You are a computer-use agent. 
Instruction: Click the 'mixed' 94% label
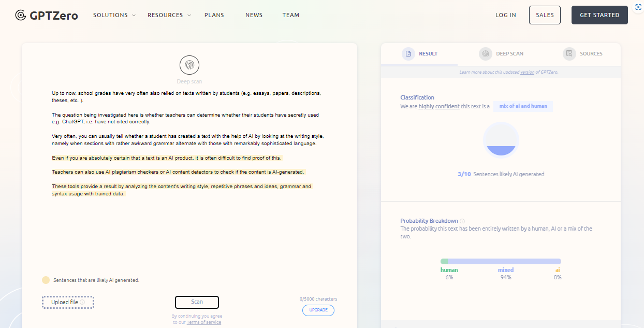505,274
